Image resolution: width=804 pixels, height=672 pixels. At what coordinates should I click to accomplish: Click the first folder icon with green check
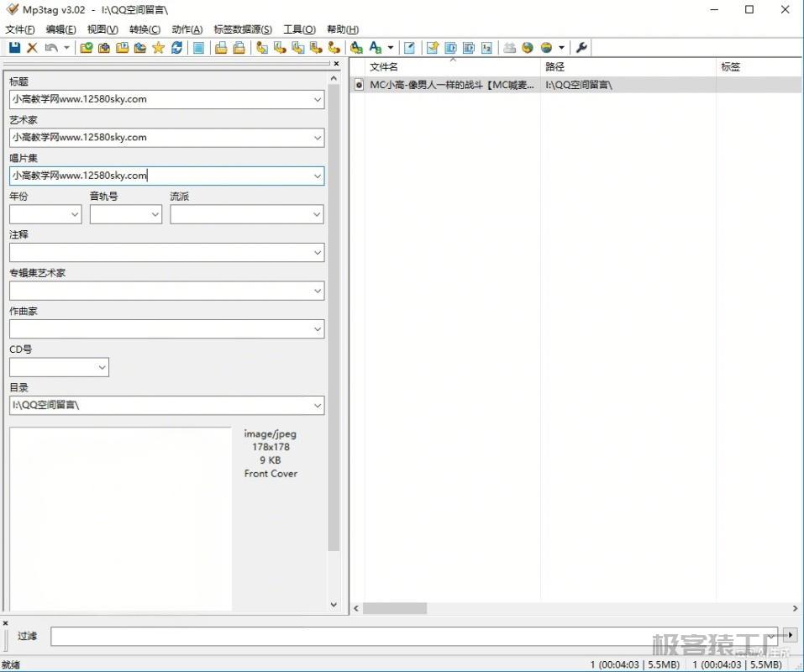[x=86, y=48]
